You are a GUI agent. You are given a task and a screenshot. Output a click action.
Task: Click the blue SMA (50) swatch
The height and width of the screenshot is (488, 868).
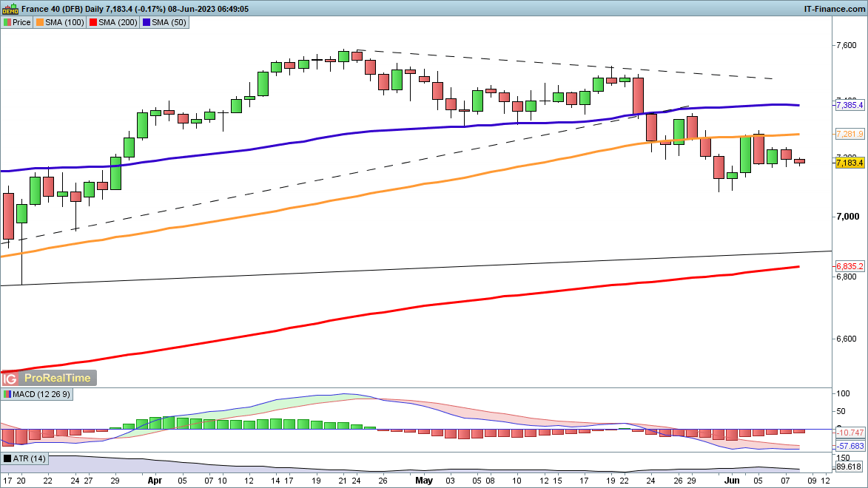tap(146, 23)
